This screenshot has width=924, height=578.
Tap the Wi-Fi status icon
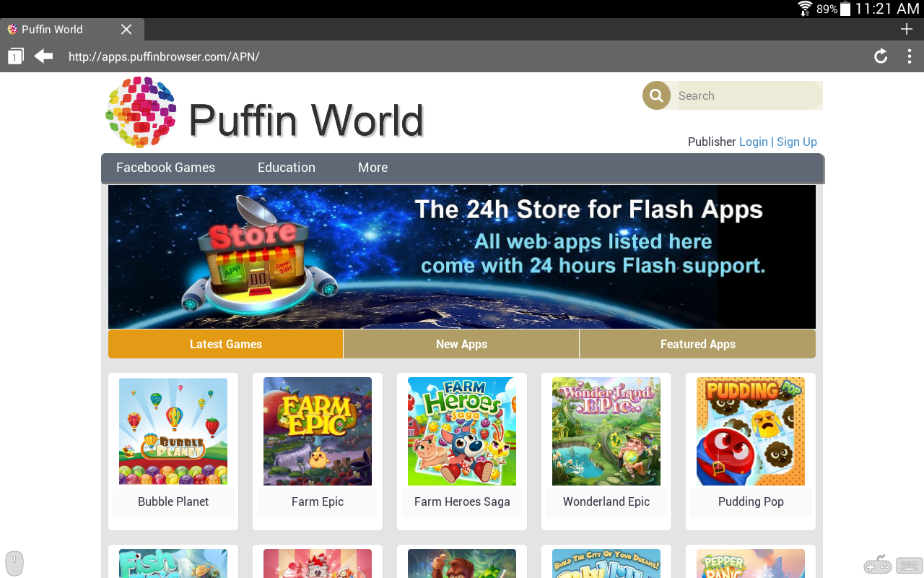pos(805,9)
